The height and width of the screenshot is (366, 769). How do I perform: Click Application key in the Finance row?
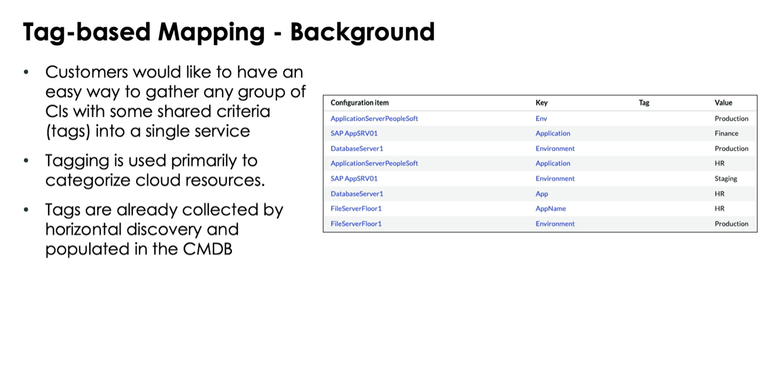pos(553,133)
